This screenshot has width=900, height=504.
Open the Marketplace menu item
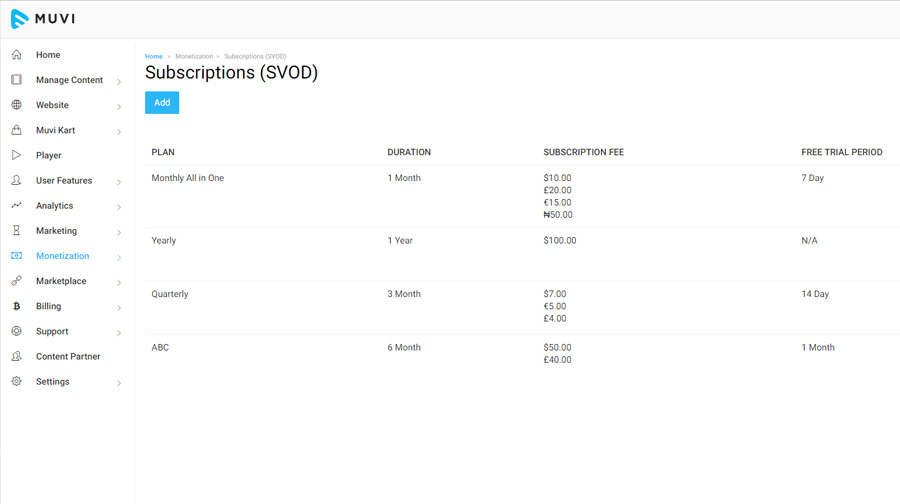(x=61, y=281)
